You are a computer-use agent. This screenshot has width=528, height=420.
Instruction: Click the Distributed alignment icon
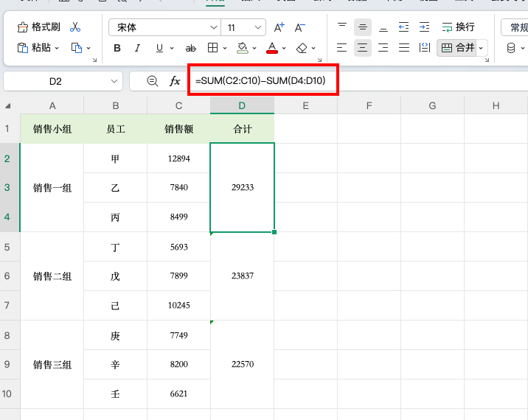[425, 48]
